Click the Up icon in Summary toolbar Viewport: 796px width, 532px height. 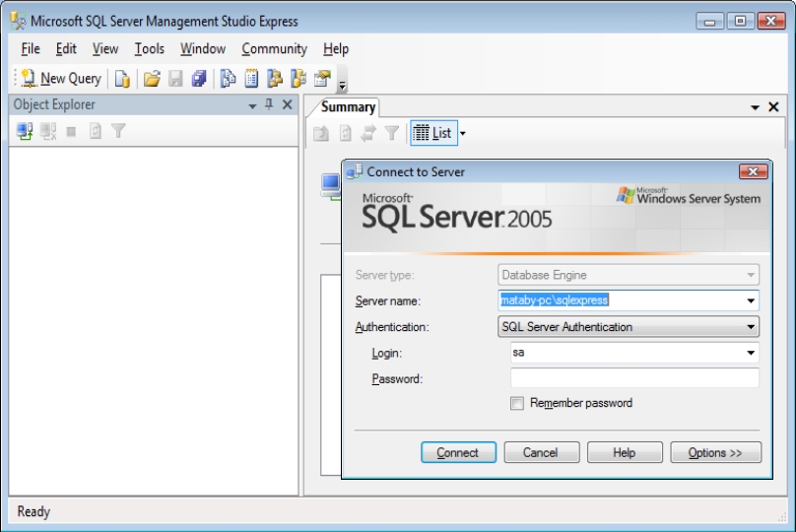321,134
